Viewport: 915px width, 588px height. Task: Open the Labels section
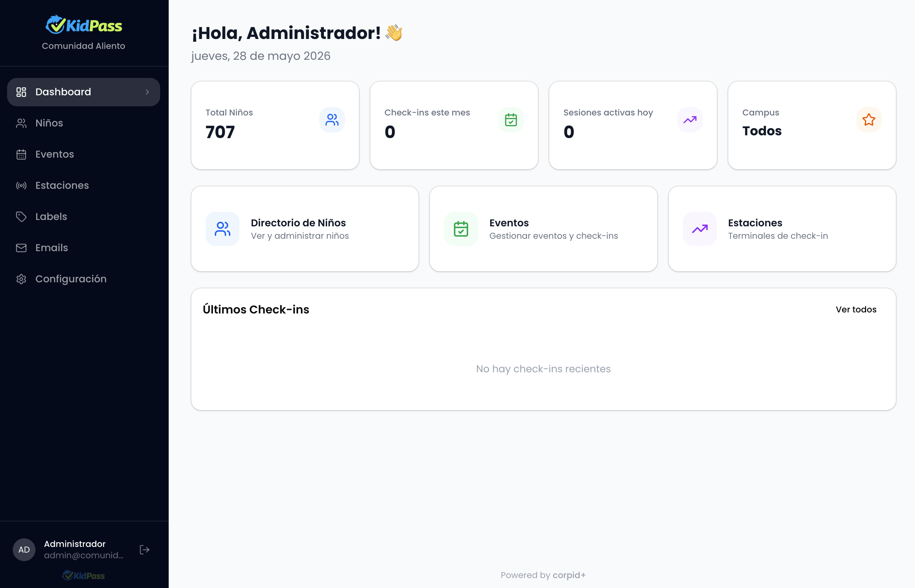coord(84,216)
